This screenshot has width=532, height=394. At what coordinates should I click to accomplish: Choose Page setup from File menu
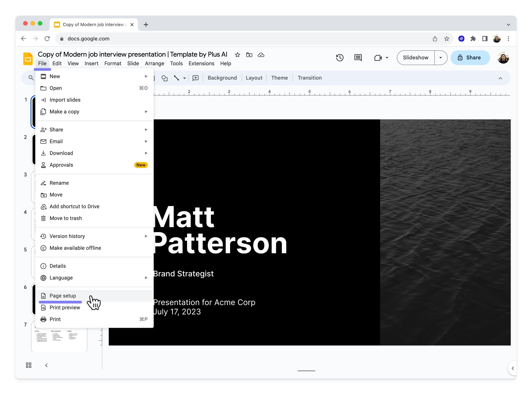(x=94, y=295)
